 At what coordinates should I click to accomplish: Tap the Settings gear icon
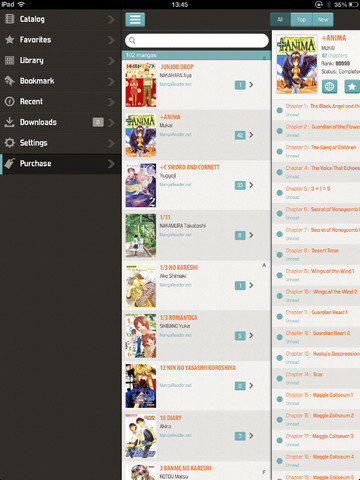point(10,143)
